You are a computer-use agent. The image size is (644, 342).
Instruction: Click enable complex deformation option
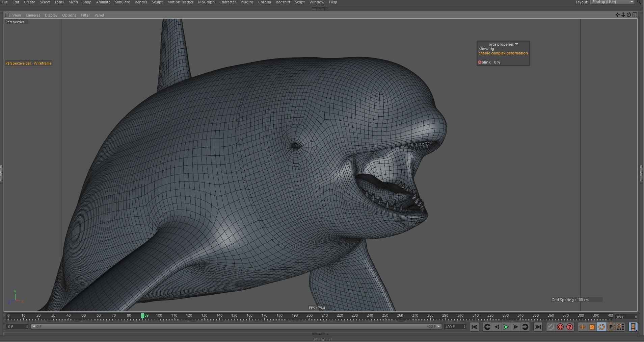tap(503, 53)
